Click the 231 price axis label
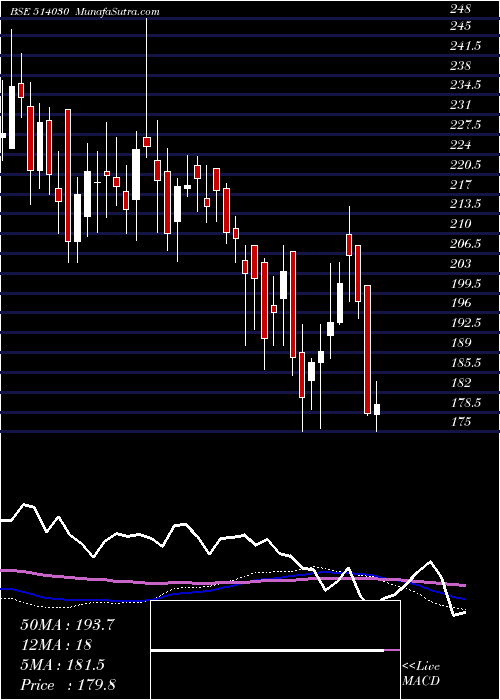500x700 pixels. point(460,105)
